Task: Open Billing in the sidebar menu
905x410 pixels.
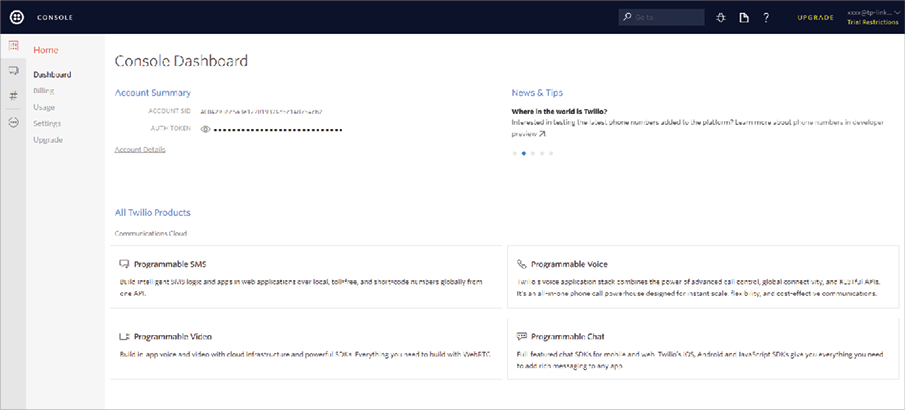Action: click(44, 91)
